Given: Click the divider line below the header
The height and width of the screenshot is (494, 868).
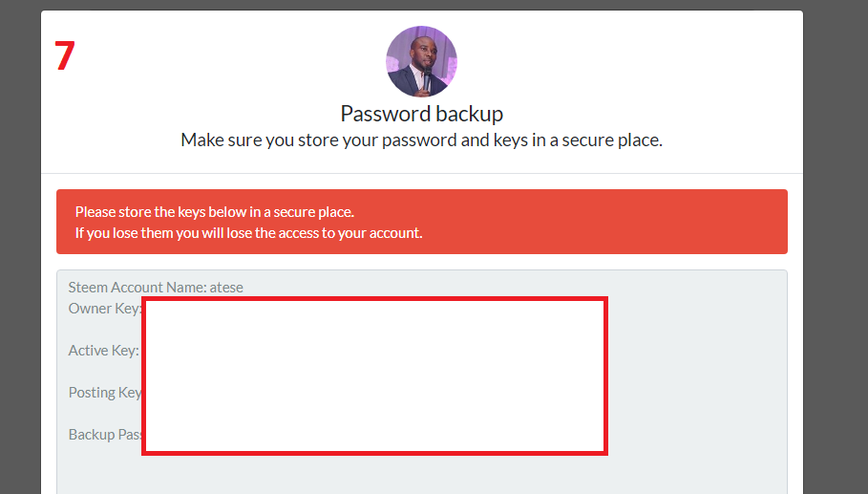Looking at the screenshot, I should click(422, 173).
